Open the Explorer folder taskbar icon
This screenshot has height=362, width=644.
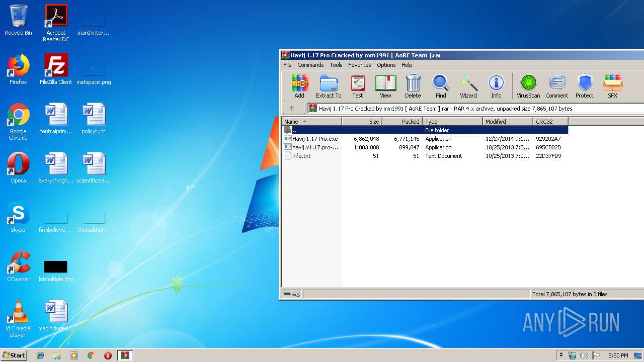pos(57,355)
